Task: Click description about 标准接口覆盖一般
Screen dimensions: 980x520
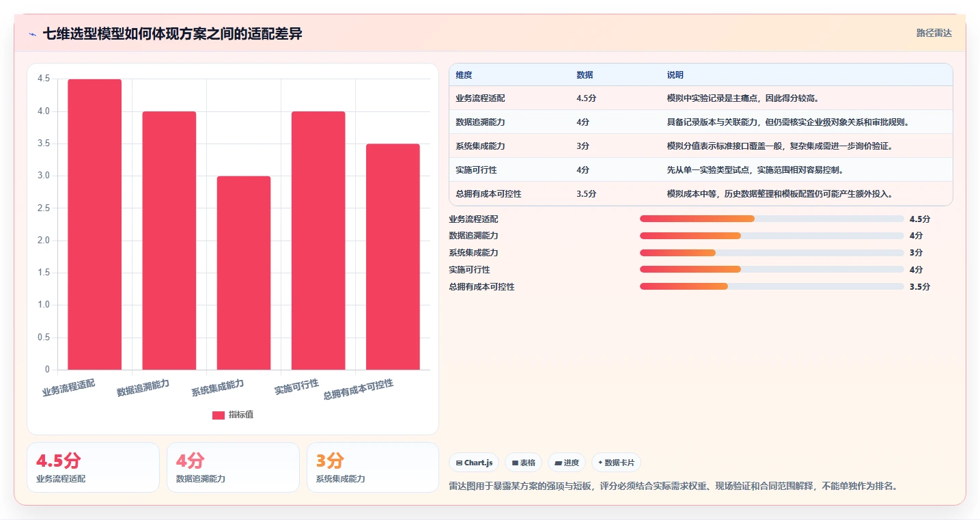Action: point(779,146)
